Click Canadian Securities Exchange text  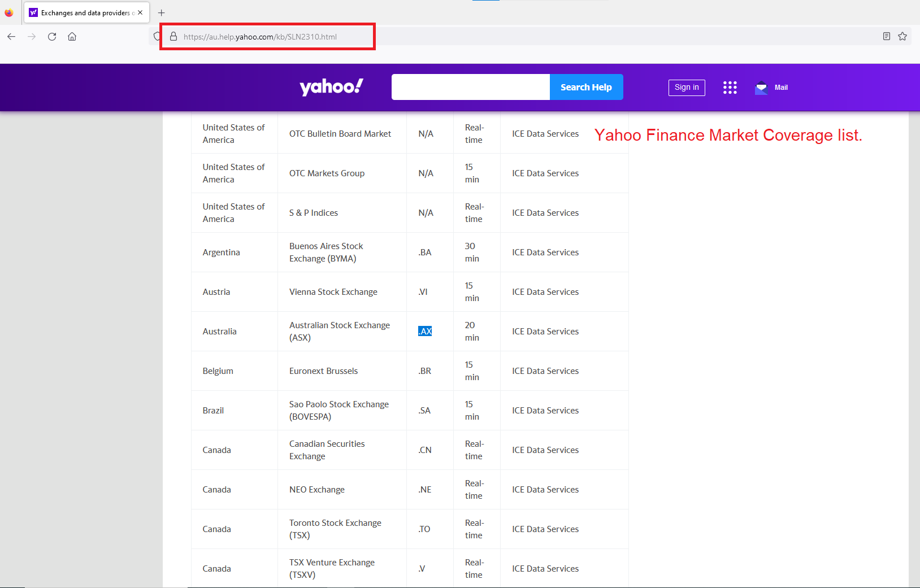pyautogui.click(x=327, y=450)
